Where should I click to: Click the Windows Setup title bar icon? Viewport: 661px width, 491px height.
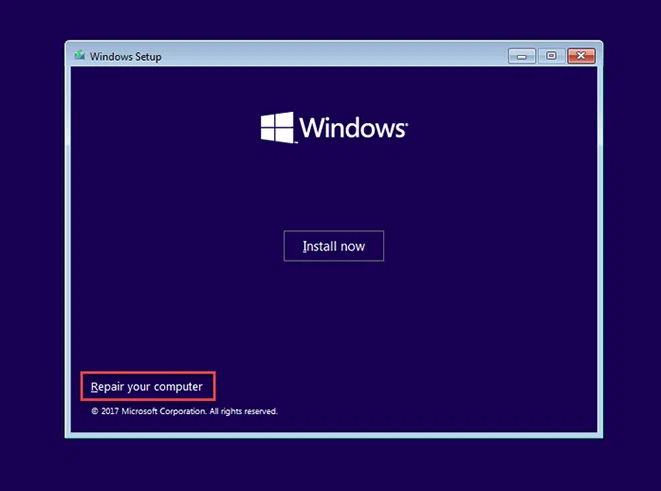point(80,56)
